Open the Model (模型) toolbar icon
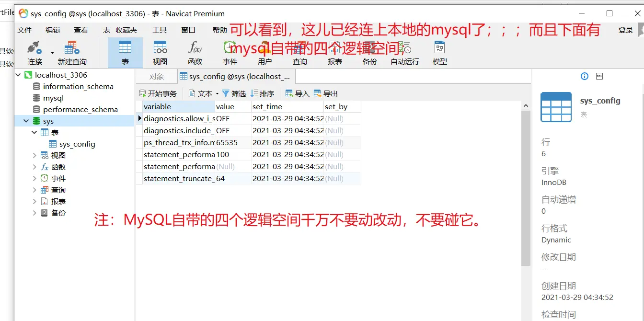644x321 pixels. coord(440,48)
